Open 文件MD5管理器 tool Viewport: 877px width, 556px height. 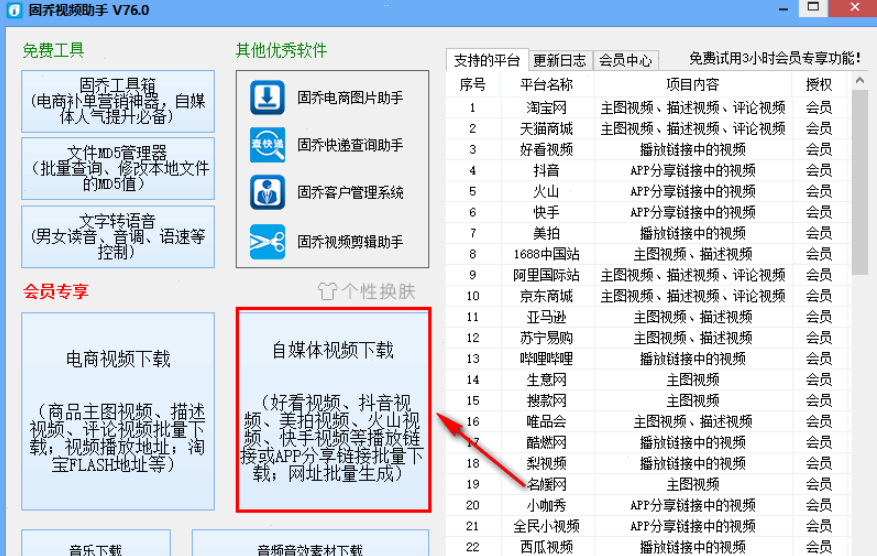[x=118, y=168]
